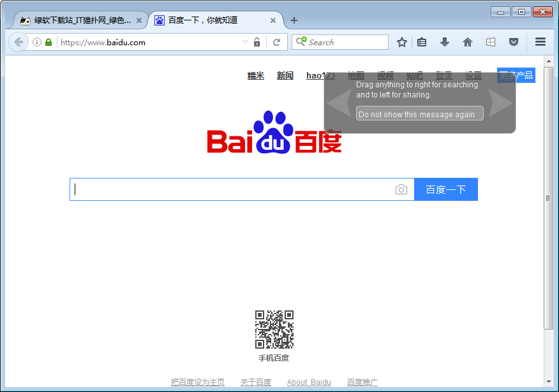The image size is (559, 392).
Task: Go to the home page icon
Action: pyautogui.click(x=467, y=42)
